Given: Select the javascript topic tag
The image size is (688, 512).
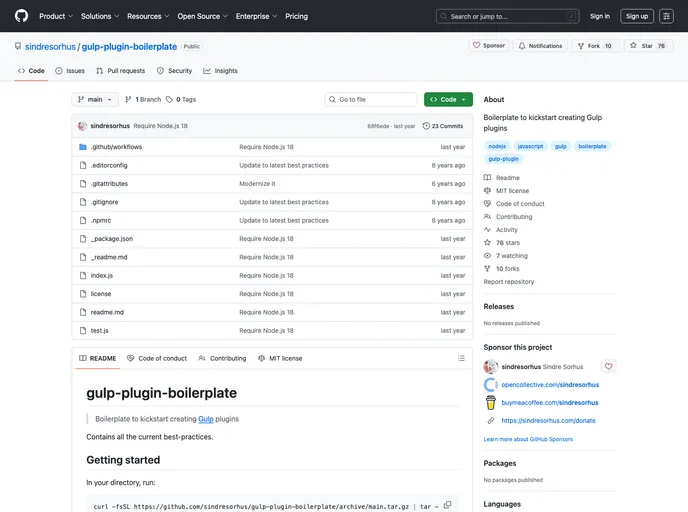Looking at the screenshot, I should pyautogui.click(x=530, y=146).
